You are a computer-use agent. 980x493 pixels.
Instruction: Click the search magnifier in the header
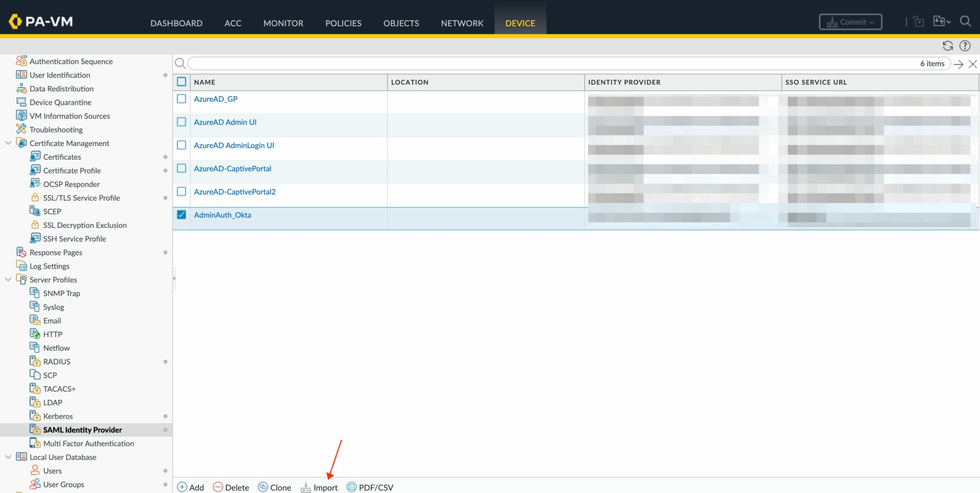965,21
